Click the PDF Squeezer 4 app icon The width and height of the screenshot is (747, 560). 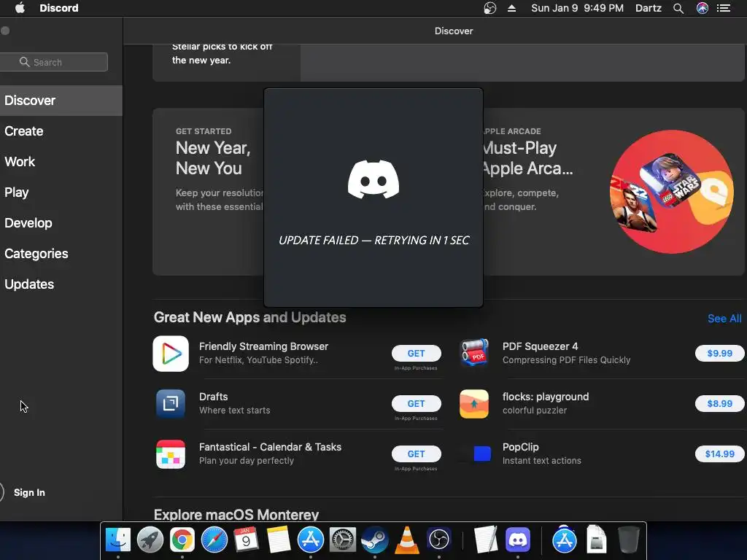tap(474, 354)
